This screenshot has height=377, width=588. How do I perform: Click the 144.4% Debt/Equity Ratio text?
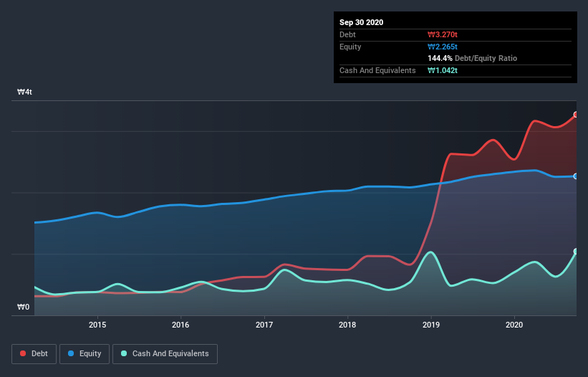click(472, 59)
